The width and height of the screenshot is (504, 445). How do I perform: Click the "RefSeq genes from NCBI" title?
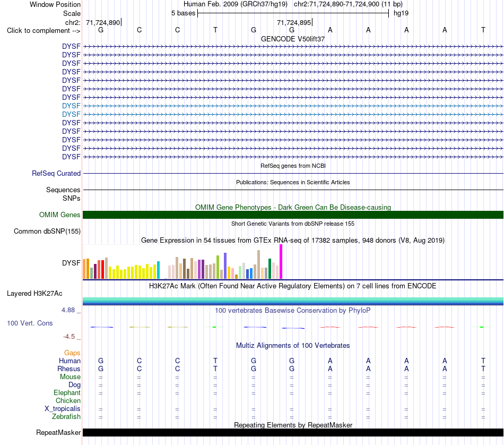click(293, 166)
